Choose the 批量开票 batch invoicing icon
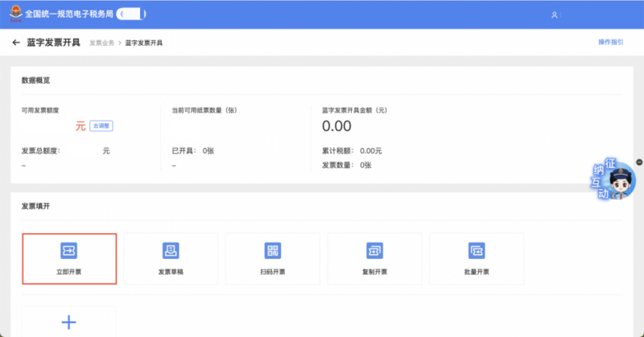This screenshot has width=644, height=337. tap(477, 250)
